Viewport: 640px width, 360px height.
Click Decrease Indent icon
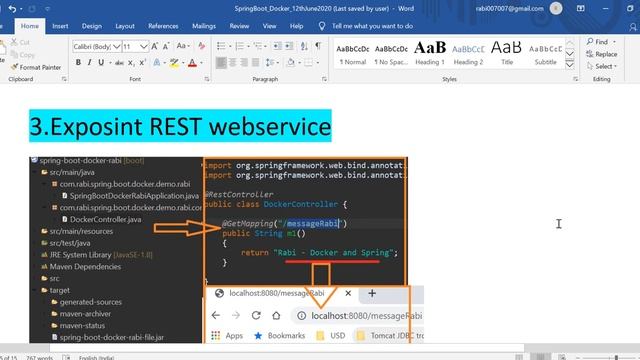pos(278,46)
